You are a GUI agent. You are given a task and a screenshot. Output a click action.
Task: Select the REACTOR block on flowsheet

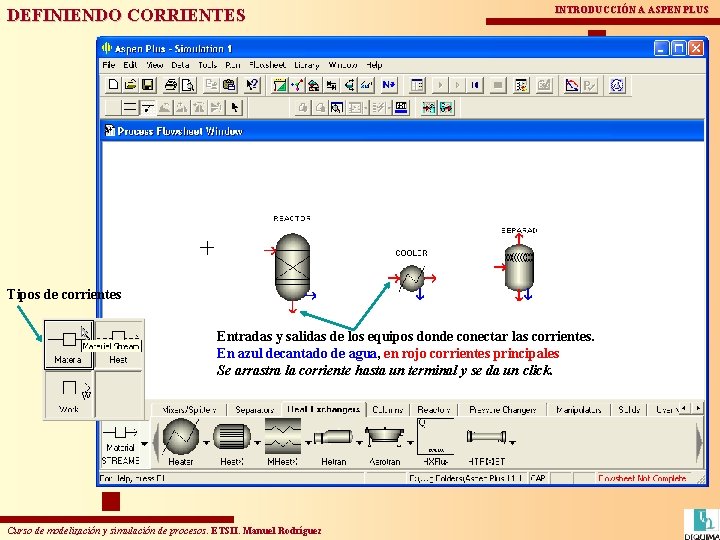tap(292, 266)
